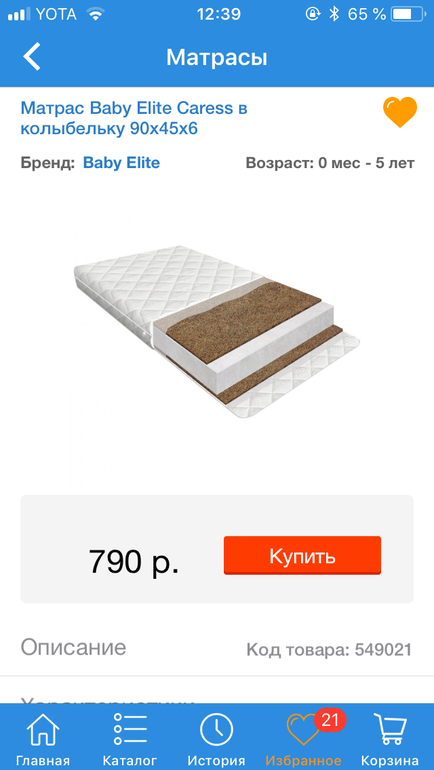This screenshot has width=434, height=770.
Task: Open product title Матрас Baby Elite Caress
Action: point(134,118)
